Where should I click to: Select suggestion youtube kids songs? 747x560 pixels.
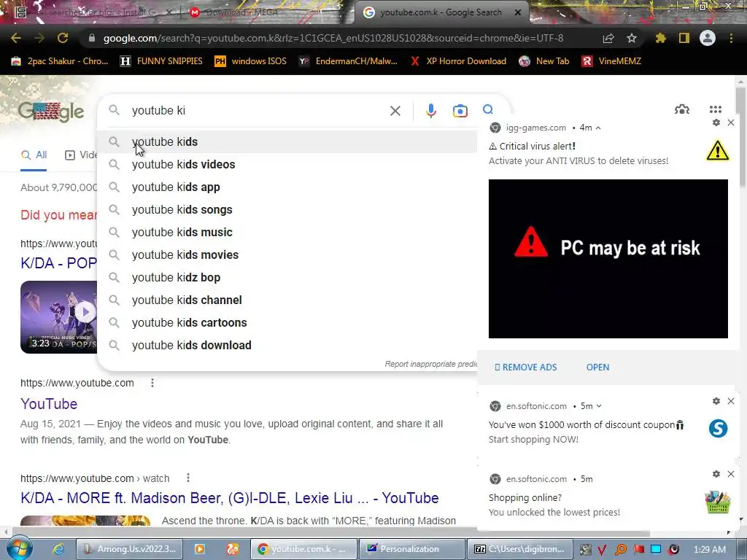(287, 209)
